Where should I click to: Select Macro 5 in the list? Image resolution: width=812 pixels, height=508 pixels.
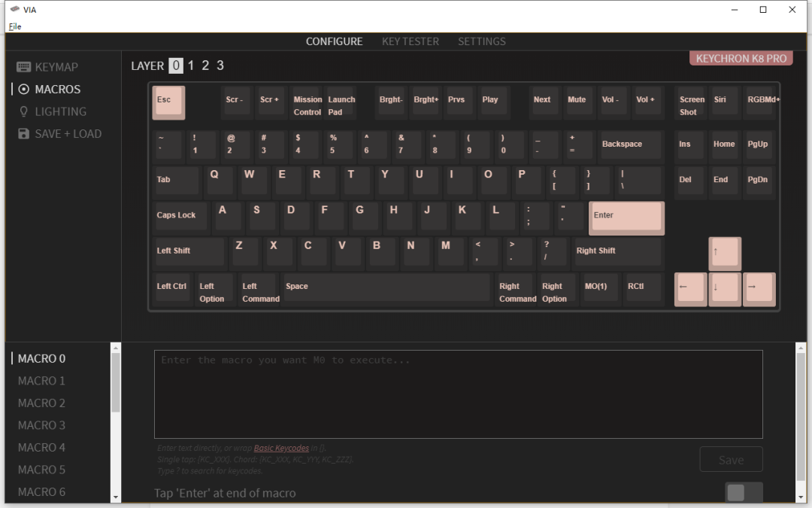(x=41, y=470)
